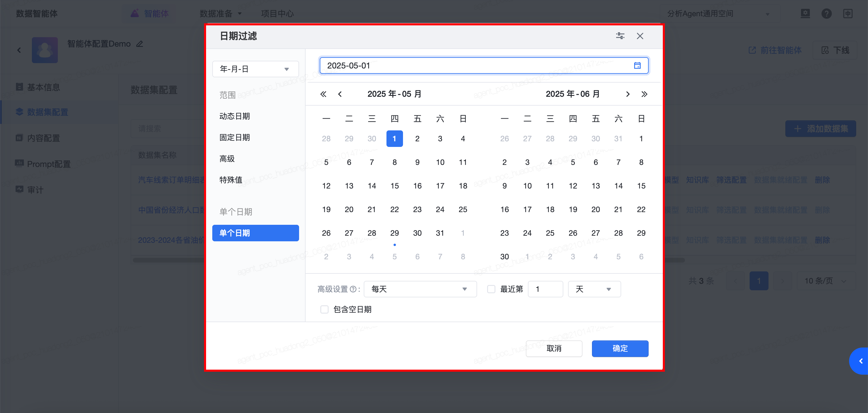Click 添加数据集 button

[x=820, y=129]
